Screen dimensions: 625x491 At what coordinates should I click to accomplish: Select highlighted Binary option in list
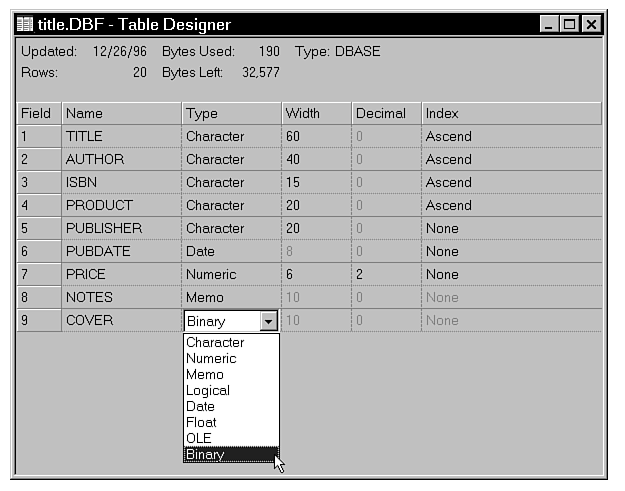[x=206, y=455]
